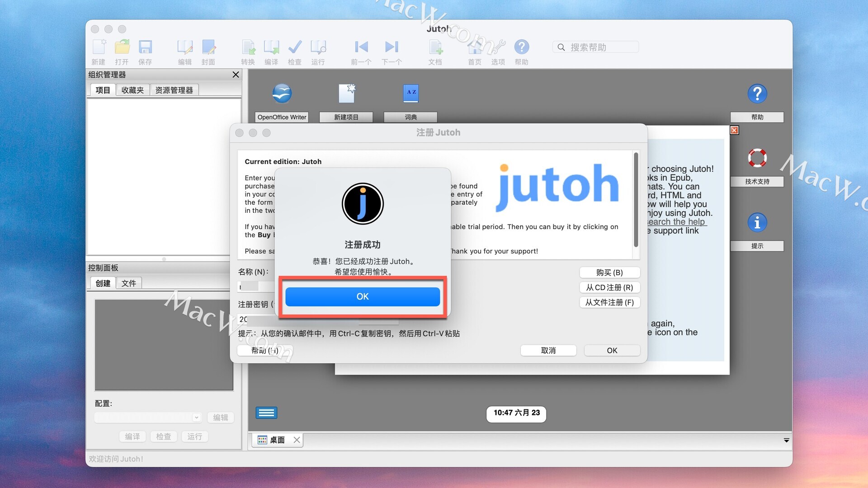Click the 技术支持 lifebuoy icon
This screenshot has width=868, height=488.
[x=757, y=158]
